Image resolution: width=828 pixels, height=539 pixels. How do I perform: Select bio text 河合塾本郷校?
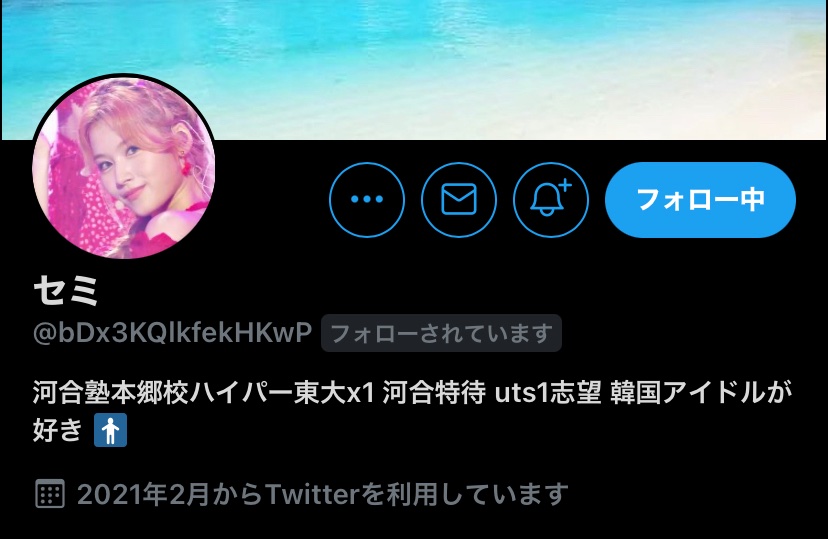[110, 392]
